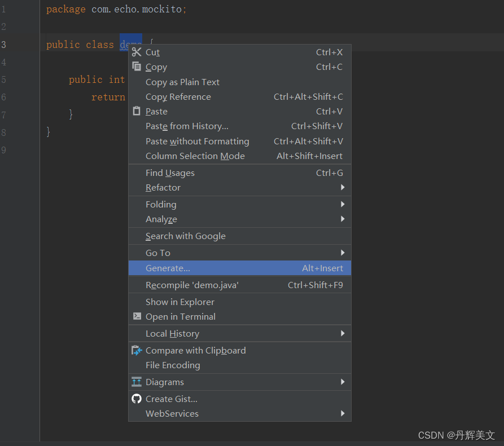Expand the Local History submenu arrow
Viewport: 504px width, 446px height.
tap(343, 333)
